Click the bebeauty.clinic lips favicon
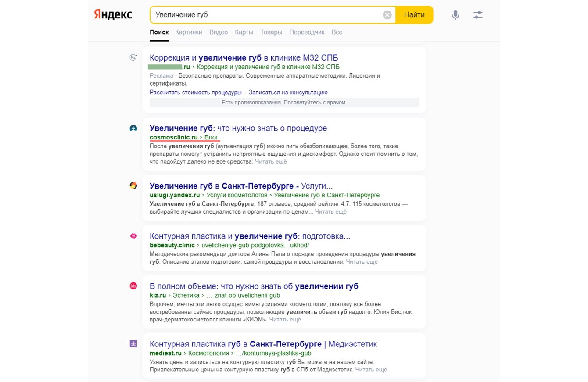 coord(133,236)
